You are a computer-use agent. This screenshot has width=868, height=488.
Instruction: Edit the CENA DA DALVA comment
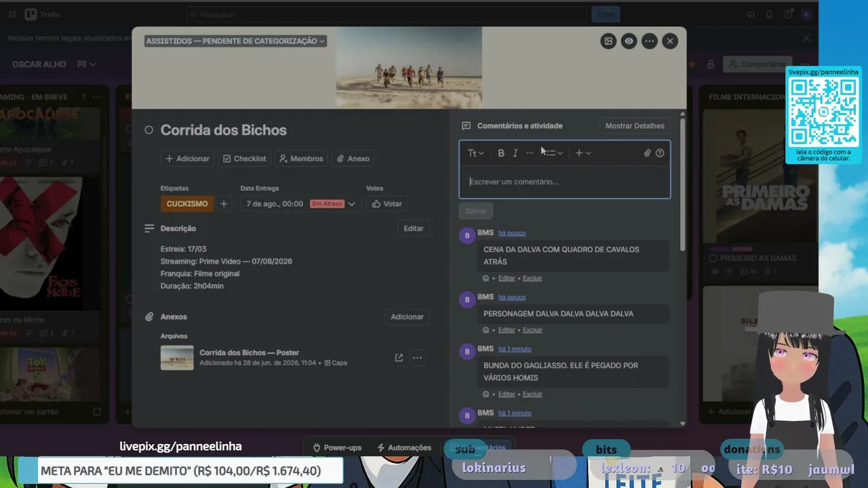pyautogui.click(x=507, y=279)
